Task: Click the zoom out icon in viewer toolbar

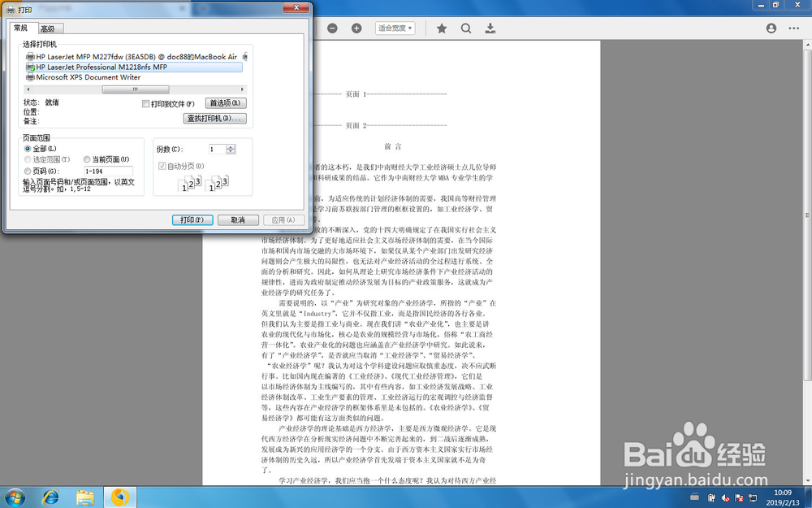Action: (x=333, y=28)
